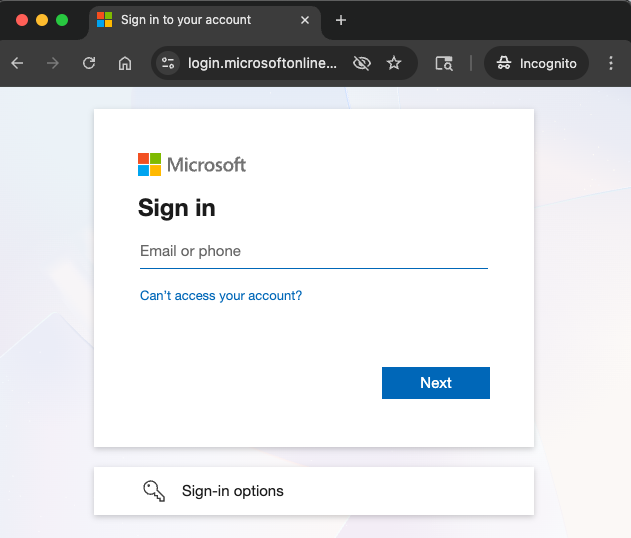Click the Microsoft logo
Image resolution: width=631 pixels, height=538 pixels.
tap(192, 165)
